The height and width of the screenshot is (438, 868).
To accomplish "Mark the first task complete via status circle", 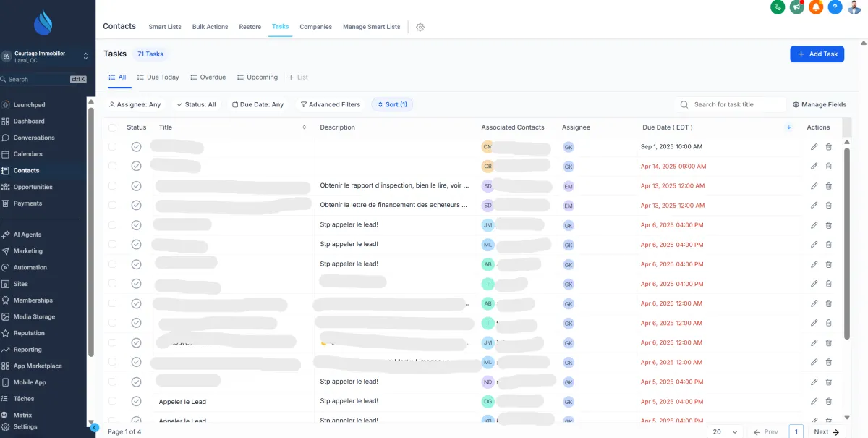I will pyautogui.click(x=136, y=146).
